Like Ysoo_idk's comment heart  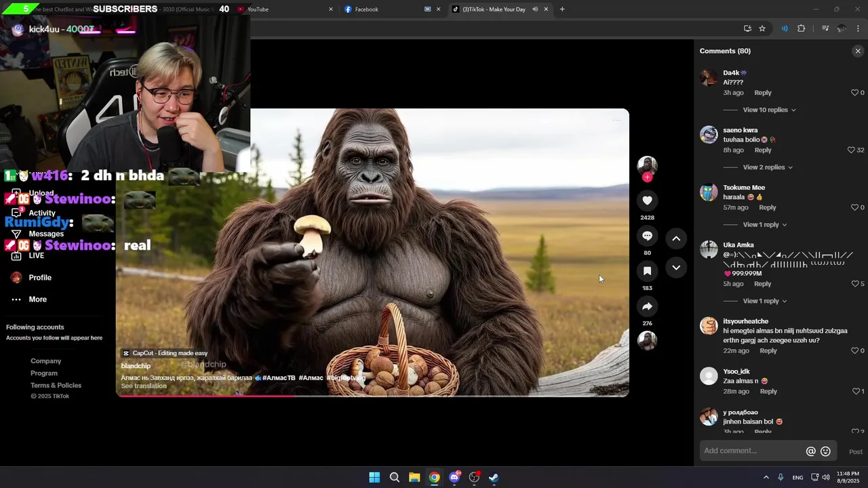tap(856, 392)
